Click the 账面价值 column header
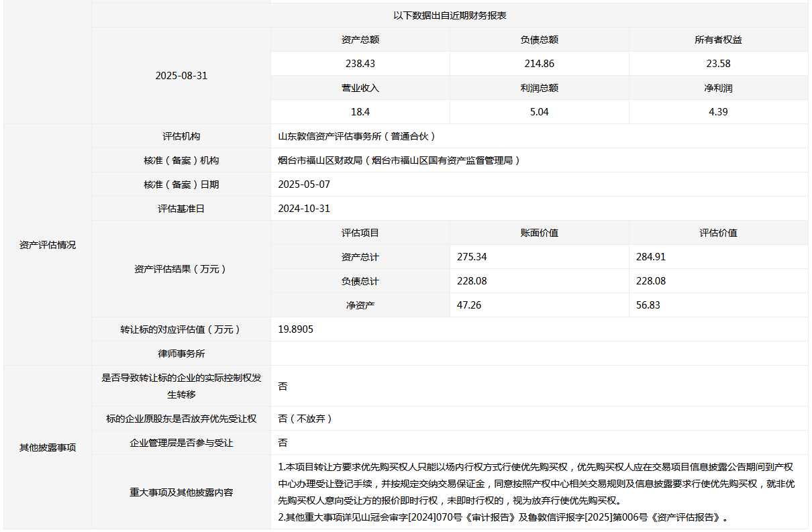This screenshot has width=812, height=532. 539,233
